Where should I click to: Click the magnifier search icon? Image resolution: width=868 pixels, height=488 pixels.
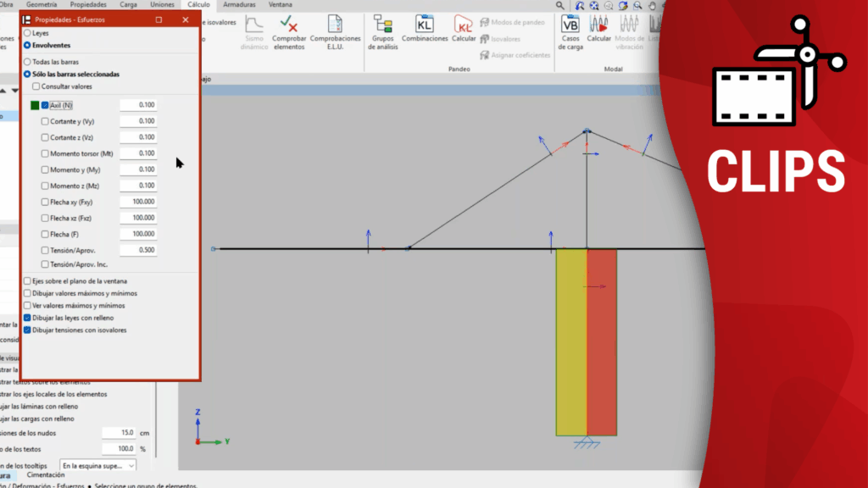(x=560, y=5)
